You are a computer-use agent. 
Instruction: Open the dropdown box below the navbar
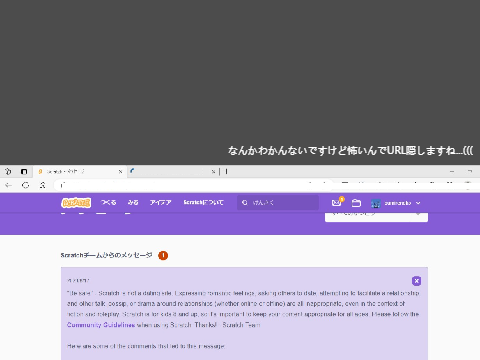(x=376, y=217)
